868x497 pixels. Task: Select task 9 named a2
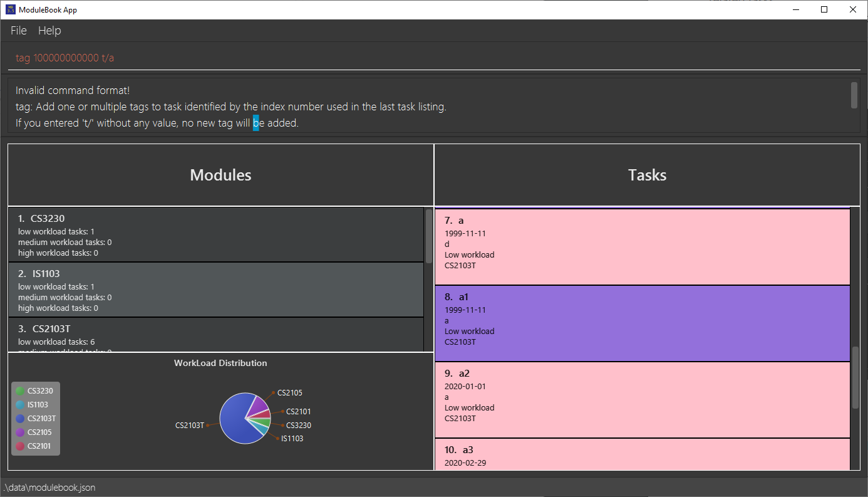643,400
